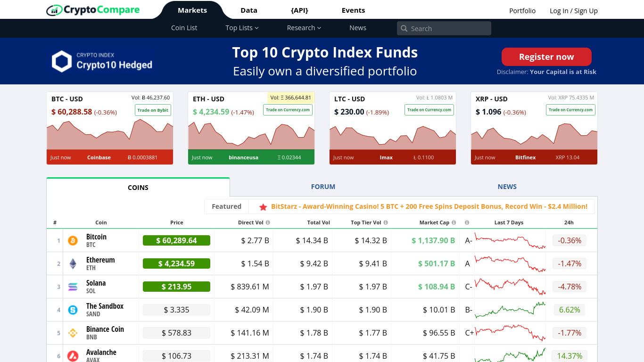Click Binance Coin price $ 578.83

tap(176, 333)
